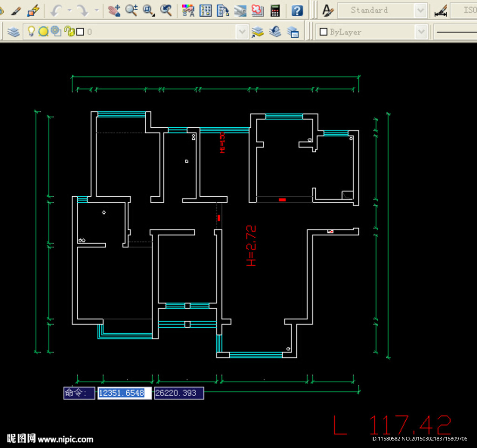
Task: Toggle layer 0 on/off lightbulb
Action: [31, 31]
